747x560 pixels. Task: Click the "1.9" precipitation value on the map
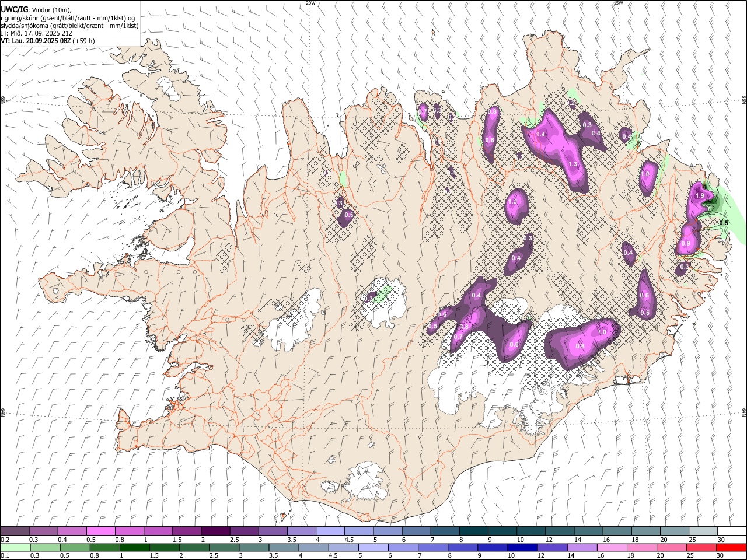tap(700, 196)
